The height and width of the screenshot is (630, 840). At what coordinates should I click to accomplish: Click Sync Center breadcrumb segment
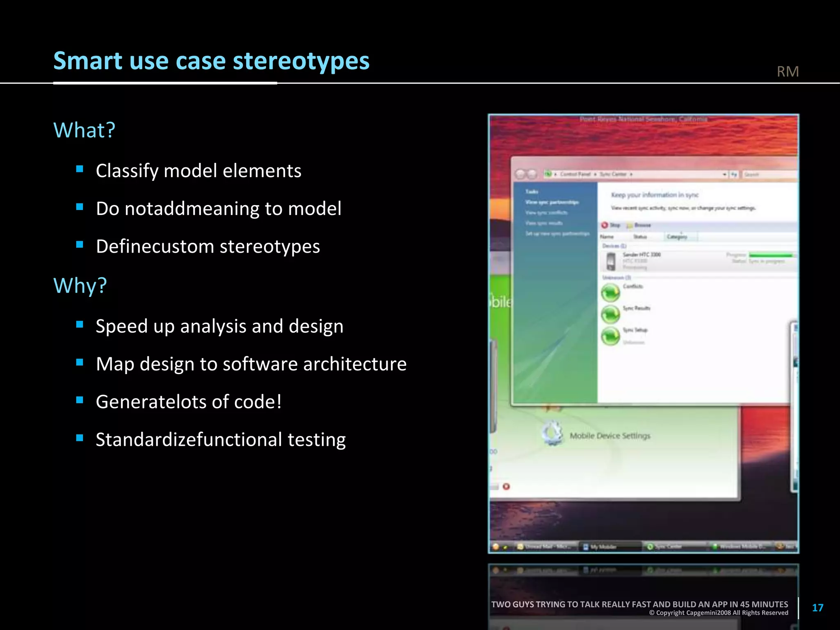(613, 174)
